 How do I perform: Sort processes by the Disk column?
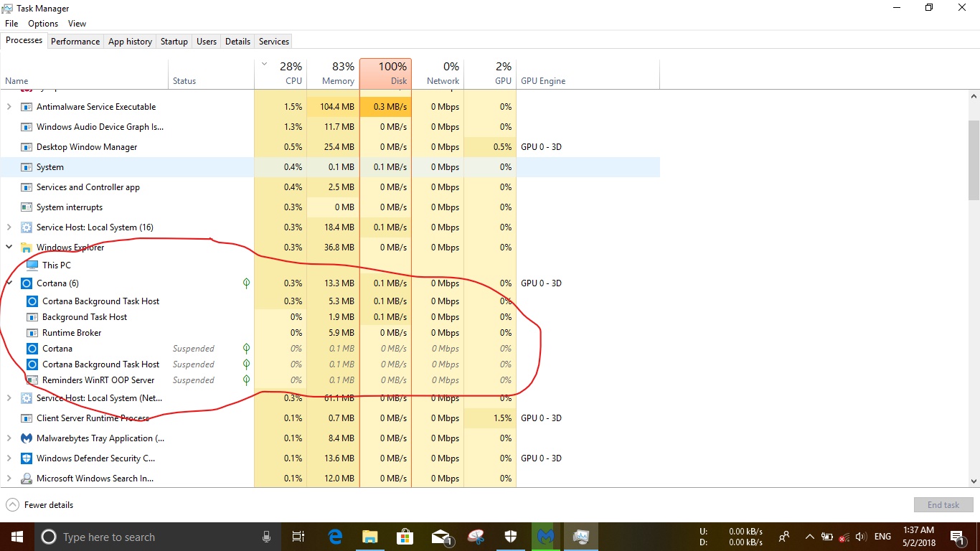[385, 74]
